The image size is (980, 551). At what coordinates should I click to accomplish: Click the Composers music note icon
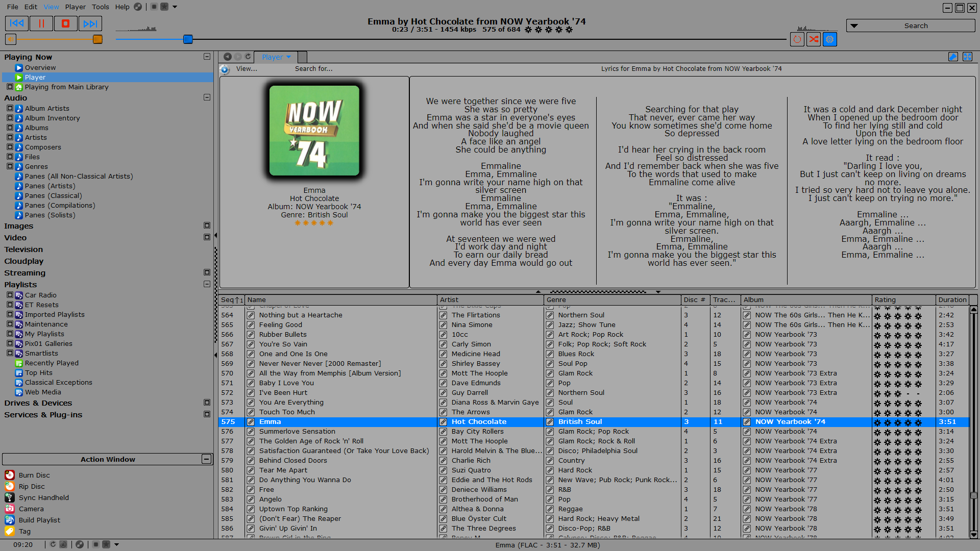tap(19, 147)
